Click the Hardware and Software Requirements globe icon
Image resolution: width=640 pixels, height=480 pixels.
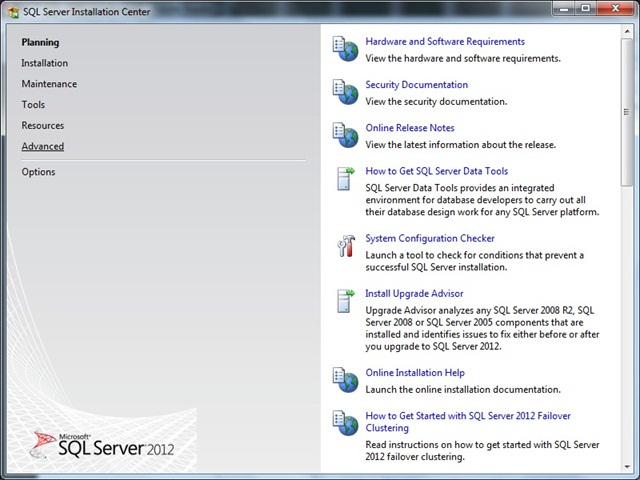coord(345,49)
